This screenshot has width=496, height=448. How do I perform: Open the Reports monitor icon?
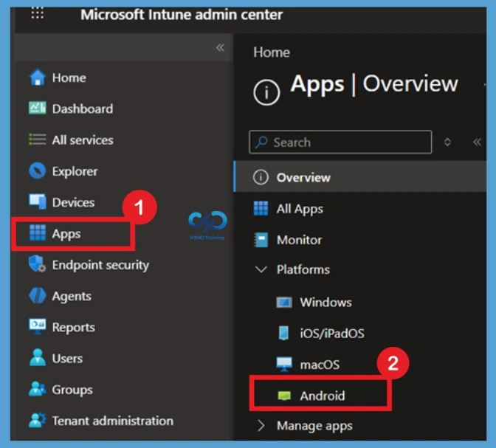coord(38,326)
